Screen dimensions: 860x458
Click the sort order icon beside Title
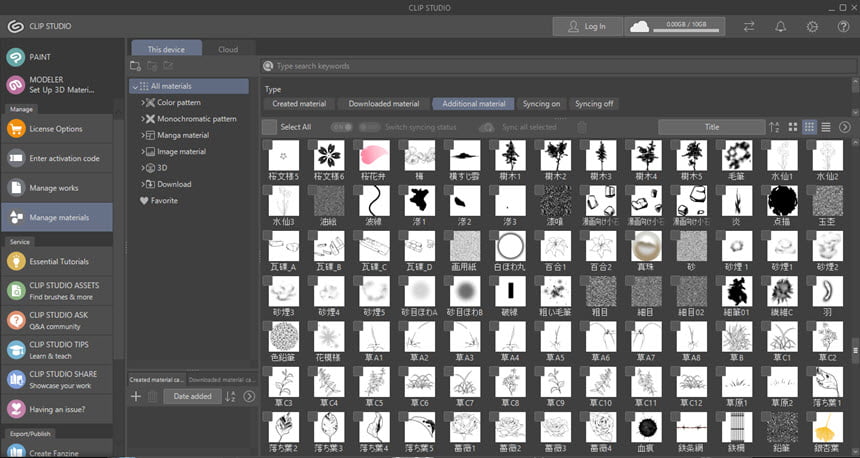(x=774, y=127)
